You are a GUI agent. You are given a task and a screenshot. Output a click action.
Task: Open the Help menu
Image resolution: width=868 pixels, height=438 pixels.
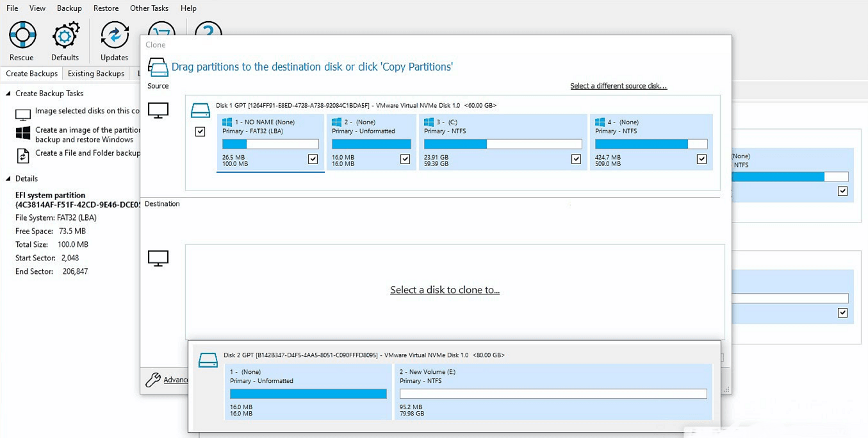tap(188, 8)
